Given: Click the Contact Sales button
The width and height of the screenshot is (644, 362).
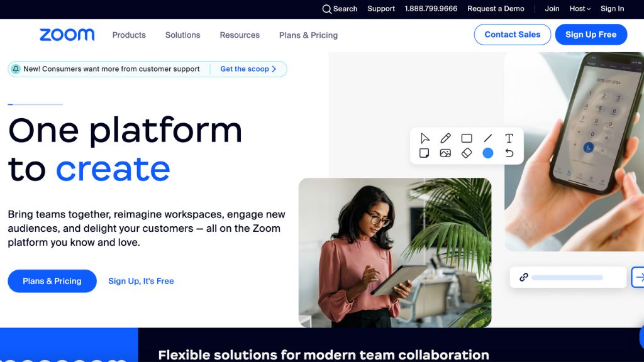Looking at the screenshot, I should (512, 35).
